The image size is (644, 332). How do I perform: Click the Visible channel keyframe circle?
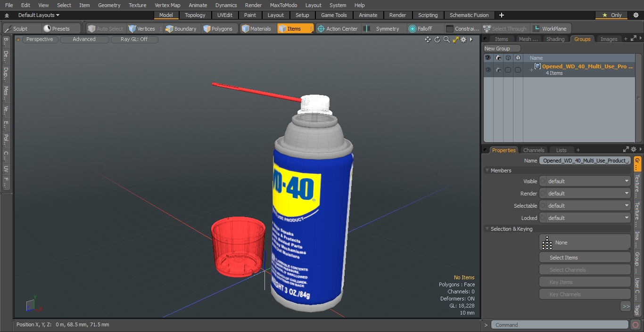[x=543, y=181]
